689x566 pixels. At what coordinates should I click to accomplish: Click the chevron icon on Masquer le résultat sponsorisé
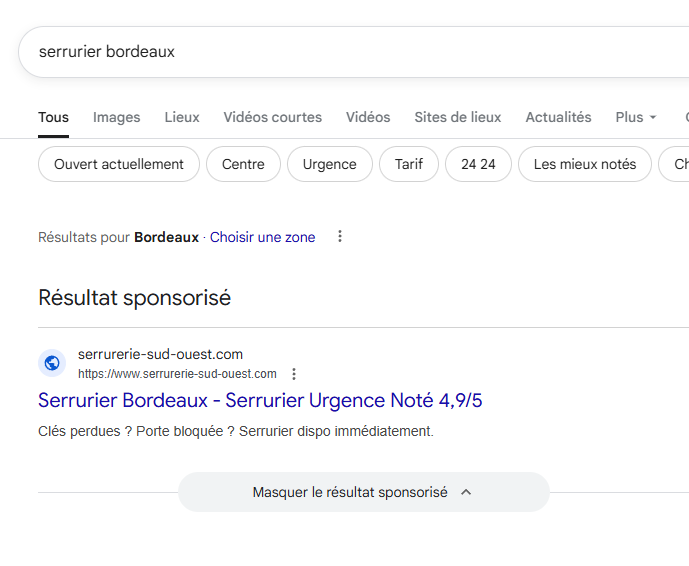466,492
